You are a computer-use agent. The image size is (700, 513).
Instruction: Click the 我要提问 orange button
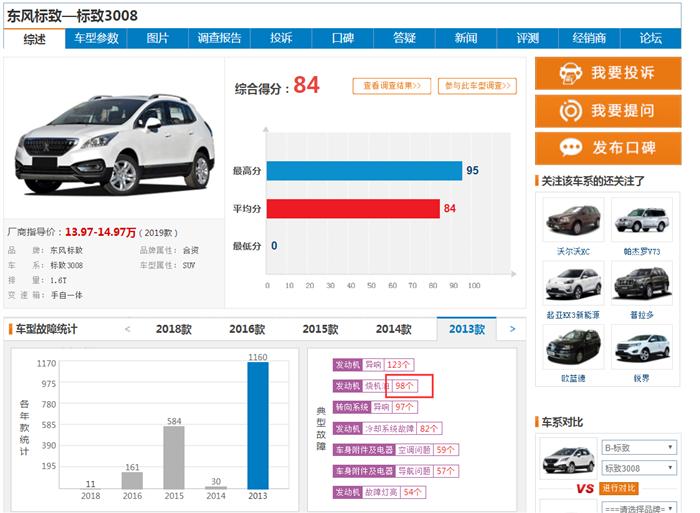608,111
